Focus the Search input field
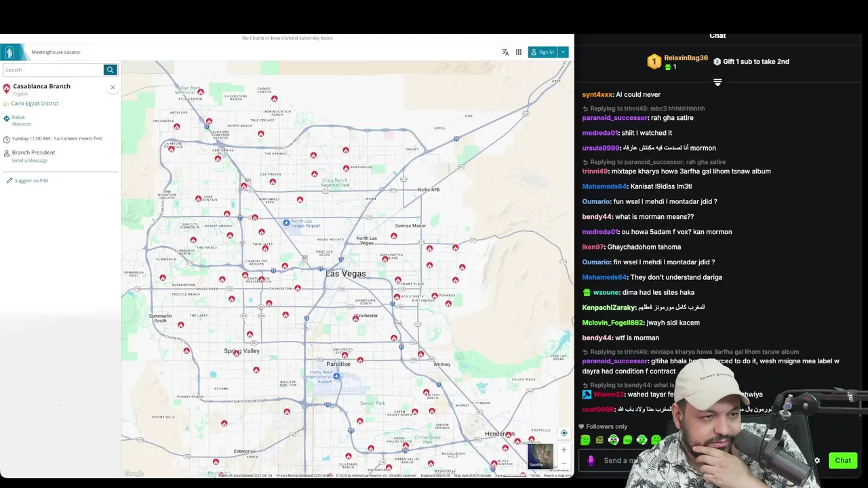Image resolution: width=868 pixels, height=488 pixels. pyautogui.click(x=53, y=70)
